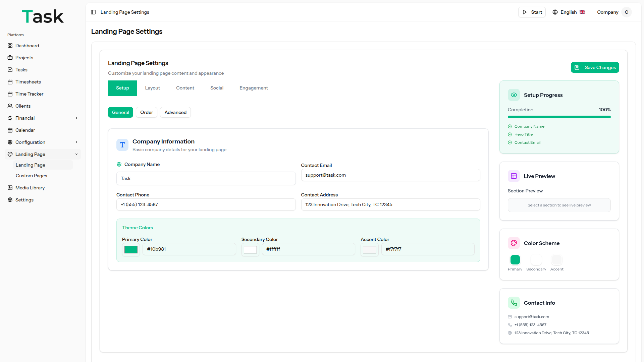Click the Color Scheme palette icon
This screenshot has width=644, height=362.
(x=514, y=243)
